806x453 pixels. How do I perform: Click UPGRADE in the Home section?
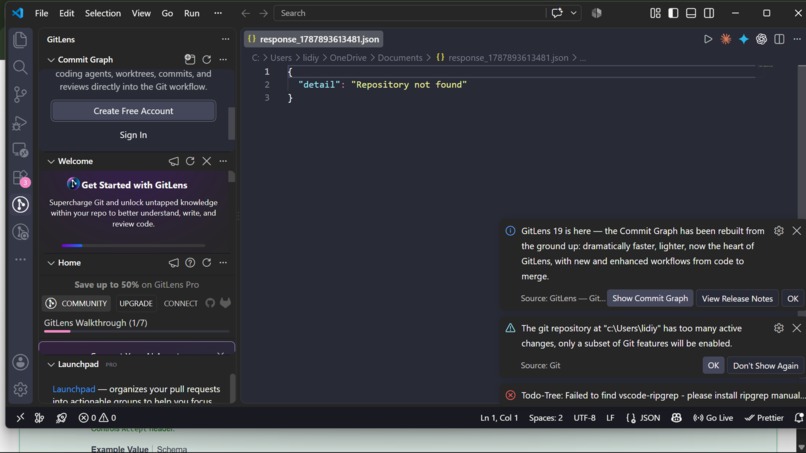click(x=136, y=303)
